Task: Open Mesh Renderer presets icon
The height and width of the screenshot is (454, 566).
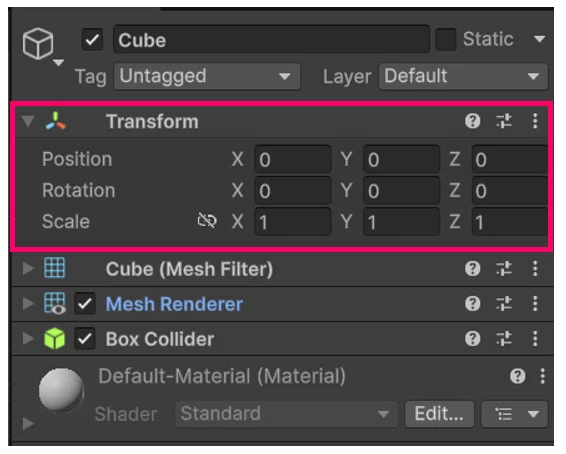Action: 504,304
